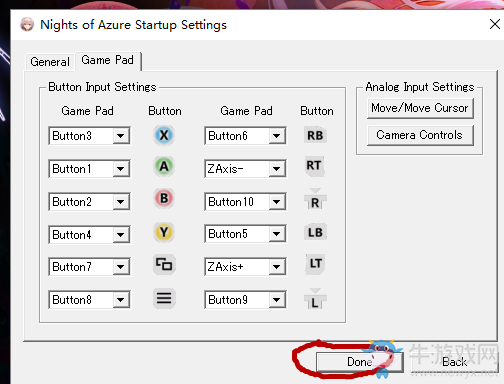Open the Button1 dropdown

point(120,169)
